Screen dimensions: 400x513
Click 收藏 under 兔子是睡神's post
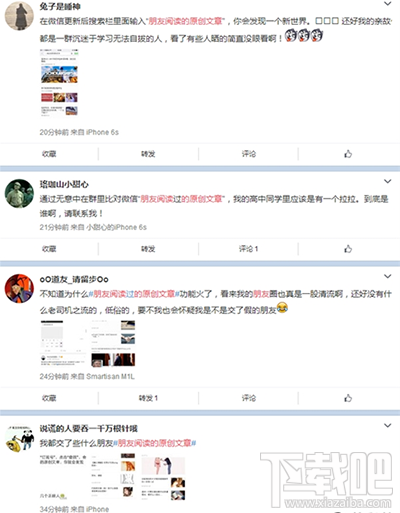point(49,154)
